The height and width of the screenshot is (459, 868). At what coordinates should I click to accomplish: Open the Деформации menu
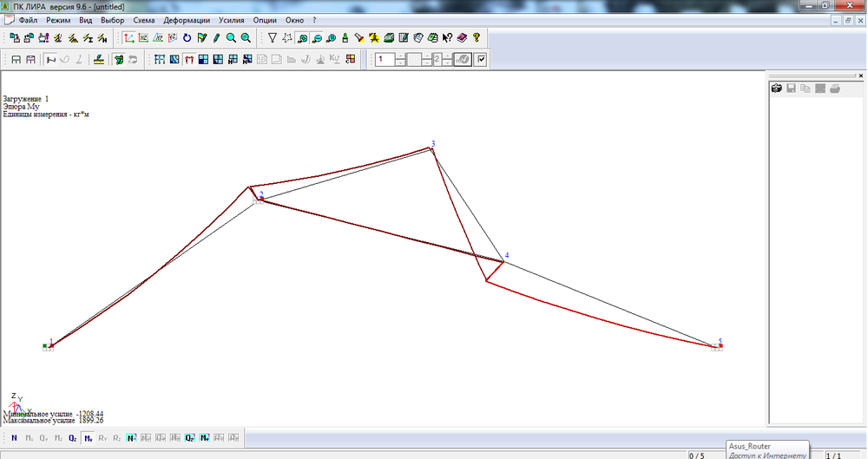187,20
